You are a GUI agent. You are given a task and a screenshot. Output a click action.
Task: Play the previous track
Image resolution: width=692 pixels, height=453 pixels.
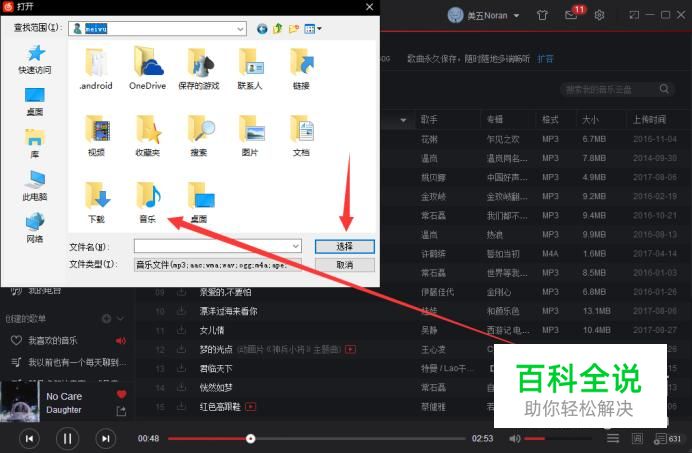(29, 439)
